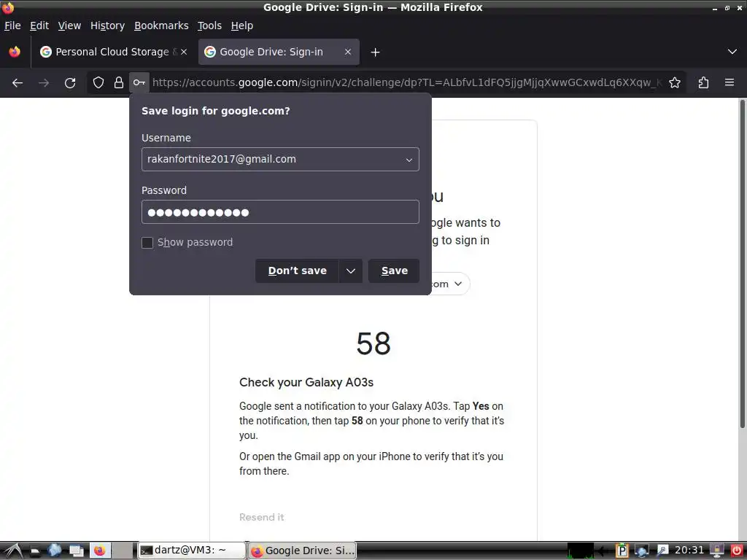Image resolution: width=747 pixels, height=560 pixels.
Task: Click the Username input field
Action: point(280,160)
